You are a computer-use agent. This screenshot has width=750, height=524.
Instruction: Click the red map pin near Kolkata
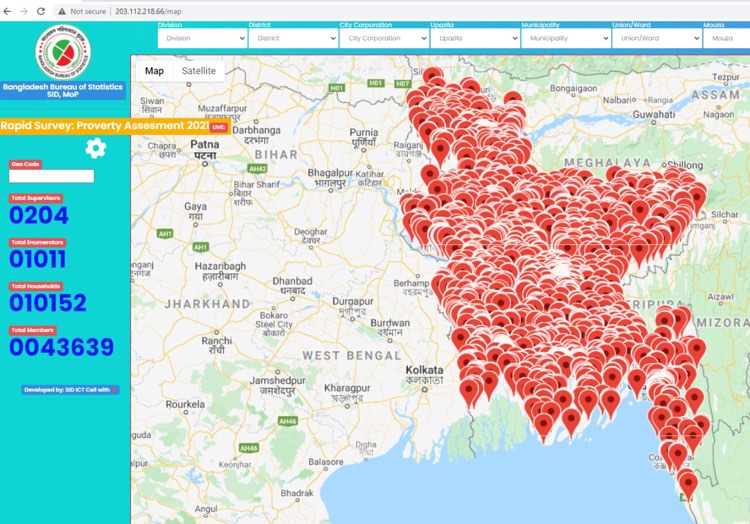click(470, 388)
